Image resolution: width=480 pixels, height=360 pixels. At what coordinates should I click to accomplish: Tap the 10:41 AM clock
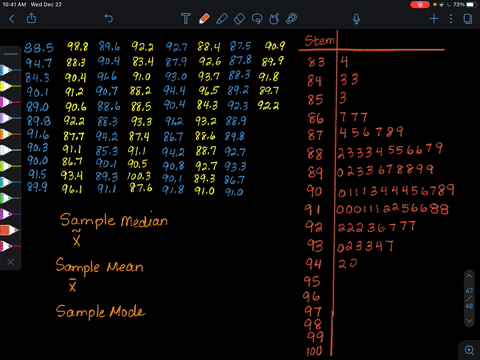[x=14, y=4]
